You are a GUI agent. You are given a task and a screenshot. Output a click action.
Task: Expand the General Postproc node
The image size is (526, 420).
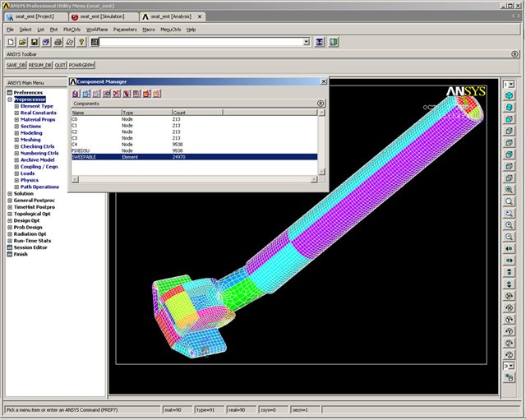click(10, 201)
